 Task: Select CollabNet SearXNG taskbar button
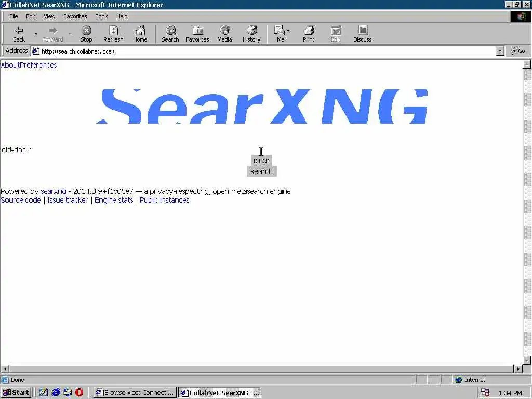(220, 393)
